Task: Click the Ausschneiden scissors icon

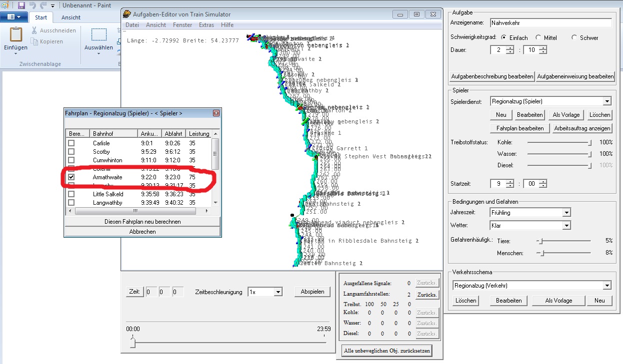Action: click(x=34, y=30)
